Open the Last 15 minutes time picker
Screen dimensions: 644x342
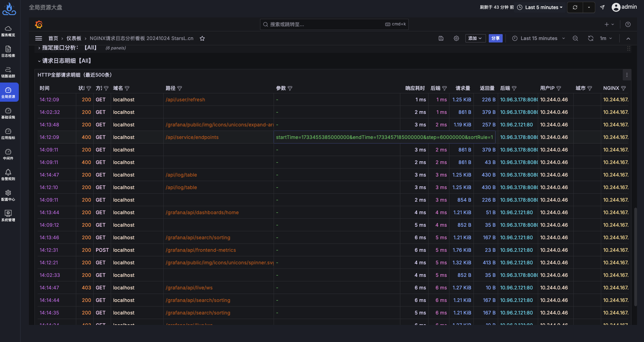(538, 38)
